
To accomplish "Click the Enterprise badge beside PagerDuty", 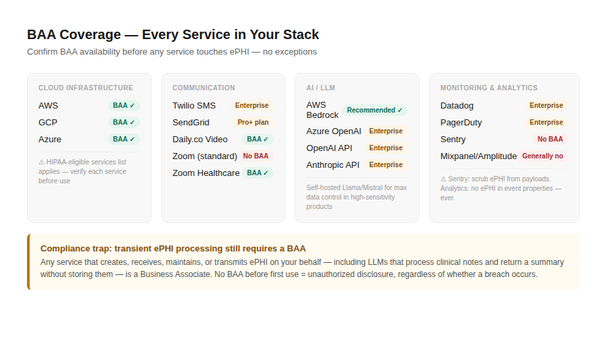I will [x=546, y=122].
